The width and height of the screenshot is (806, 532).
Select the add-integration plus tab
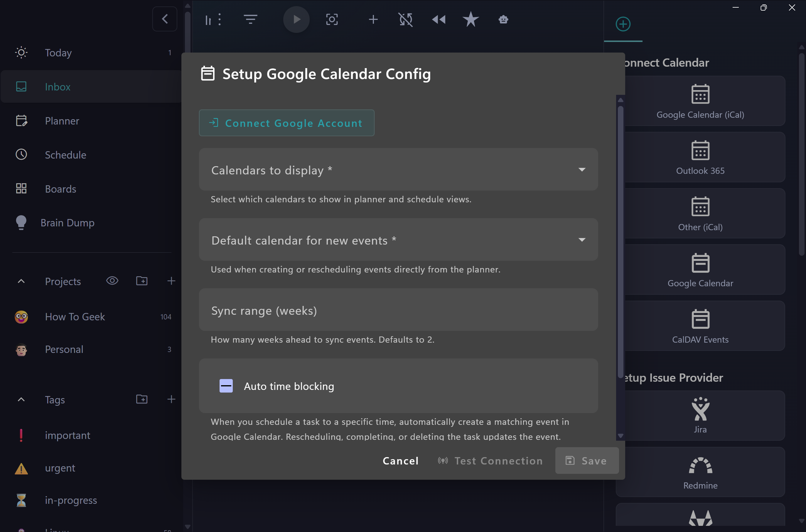click(x=623, y=24)
